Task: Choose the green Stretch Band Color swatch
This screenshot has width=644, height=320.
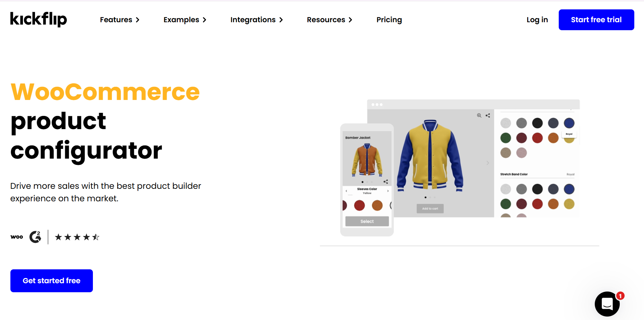Action: [x=506, y=204]
